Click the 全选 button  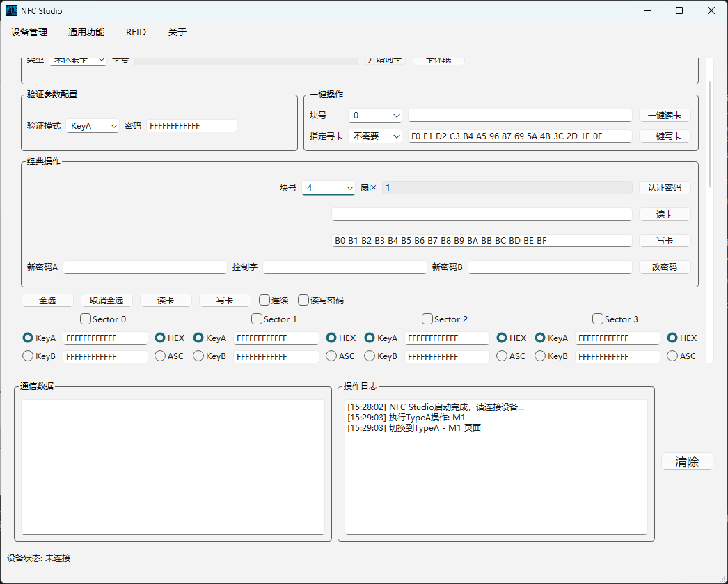tap(47, 301)
